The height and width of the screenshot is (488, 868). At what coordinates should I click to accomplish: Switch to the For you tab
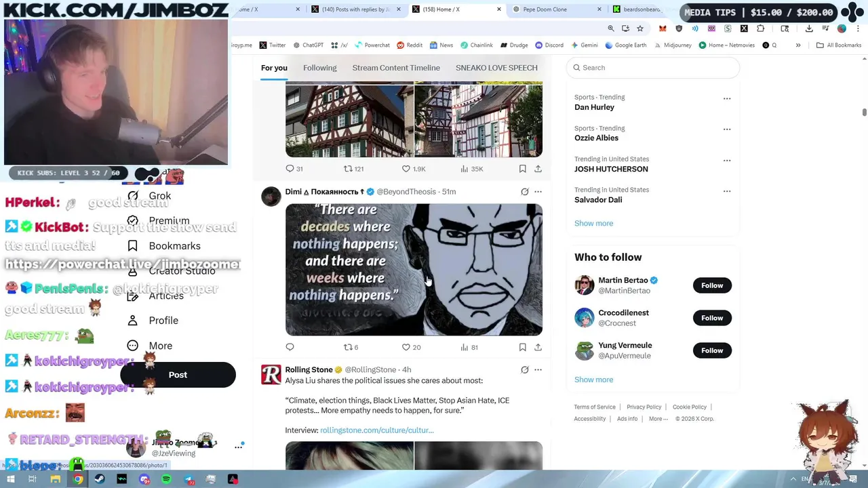click(x=274, y=68)
